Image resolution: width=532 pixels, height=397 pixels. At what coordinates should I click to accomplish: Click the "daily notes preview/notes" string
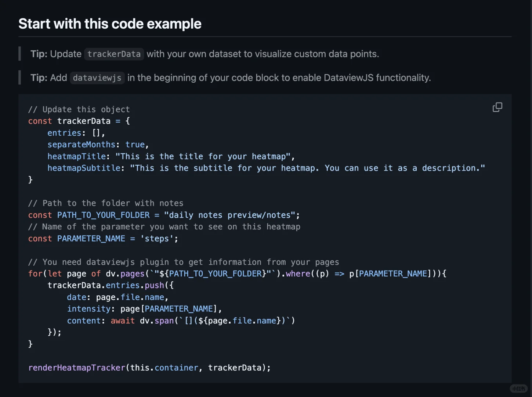[x=230, y=215]
